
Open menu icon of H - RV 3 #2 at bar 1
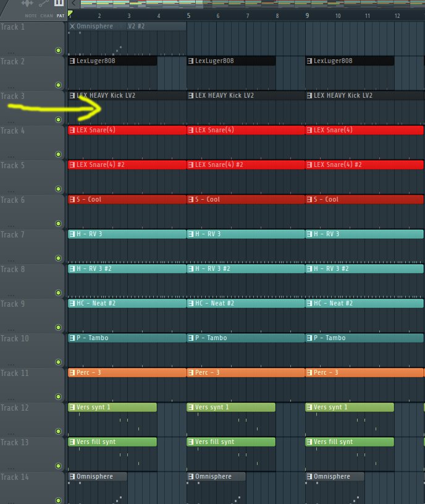(72, 268)
